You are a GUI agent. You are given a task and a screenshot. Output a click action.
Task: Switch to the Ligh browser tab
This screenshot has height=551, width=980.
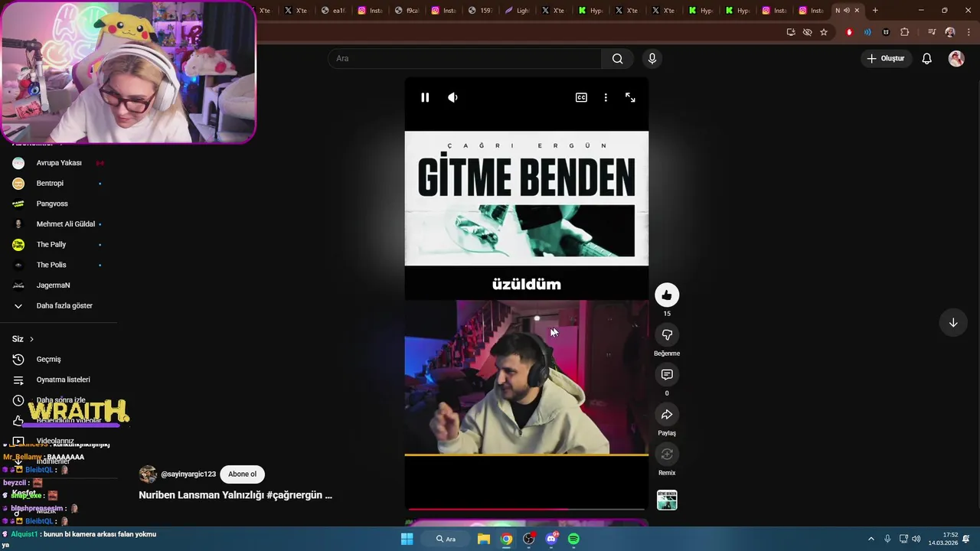tap(517, 11)
